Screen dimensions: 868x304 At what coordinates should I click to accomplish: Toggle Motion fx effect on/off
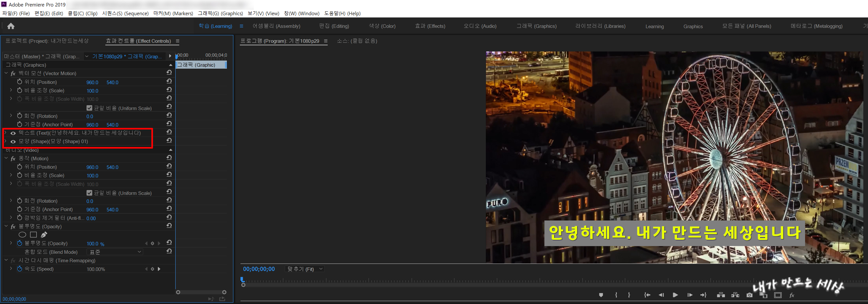point(13,159)
